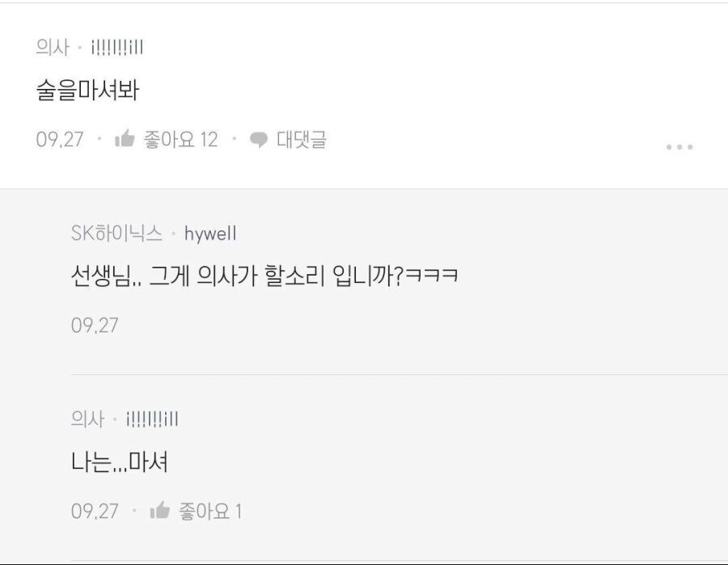Click the 대댓글 reply button
The height and width of the screenshot is (565, 728).
[x=302, y=139]
